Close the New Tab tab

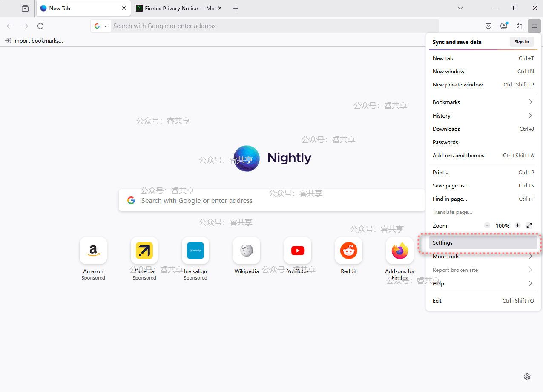[x=124, y=8]
